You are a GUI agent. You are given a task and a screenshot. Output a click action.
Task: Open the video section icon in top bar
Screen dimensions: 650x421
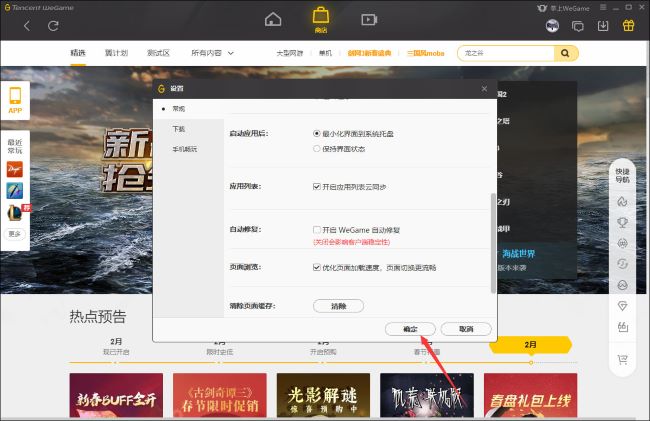point(369,19)
